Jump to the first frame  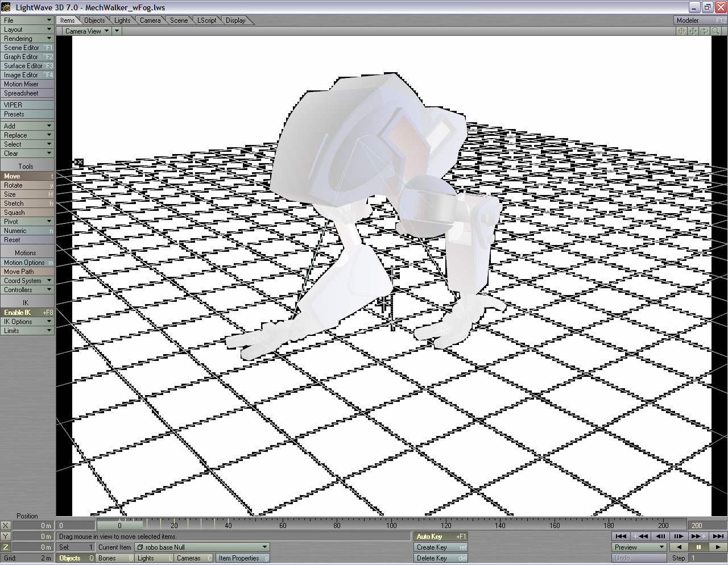(x=621, y=536)
